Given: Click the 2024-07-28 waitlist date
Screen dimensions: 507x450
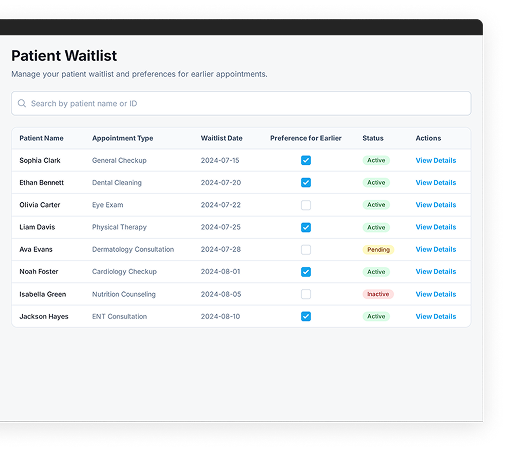Looking at the screenshot, I should click(x=221, y=249).
